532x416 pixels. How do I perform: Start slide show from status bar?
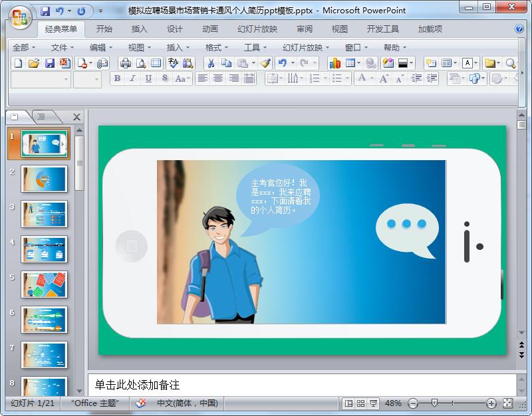click(373, 403)
